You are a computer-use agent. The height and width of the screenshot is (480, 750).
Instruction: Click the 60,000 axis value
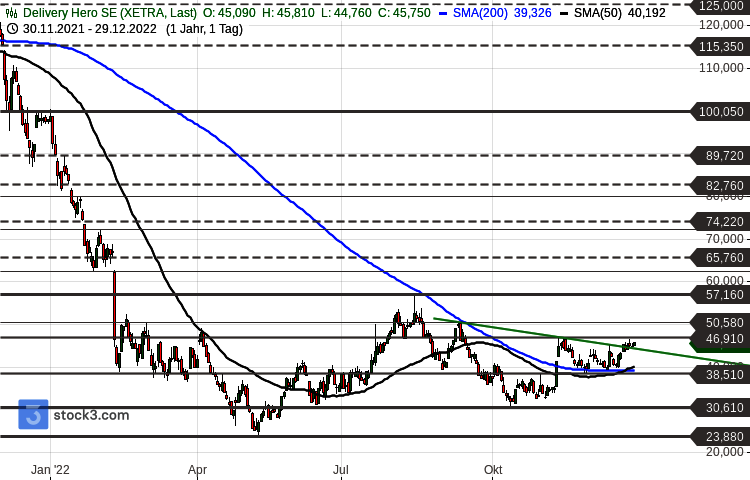[725, 281]
